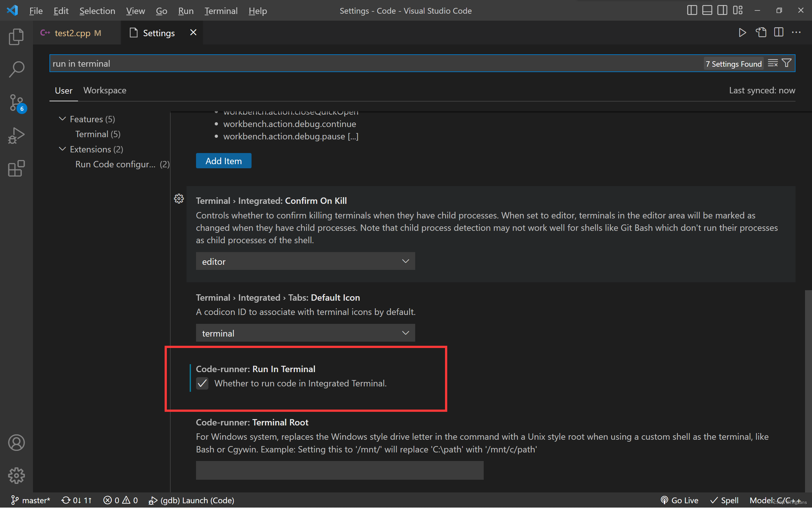Open the Run and Debug view

[16, 135]
